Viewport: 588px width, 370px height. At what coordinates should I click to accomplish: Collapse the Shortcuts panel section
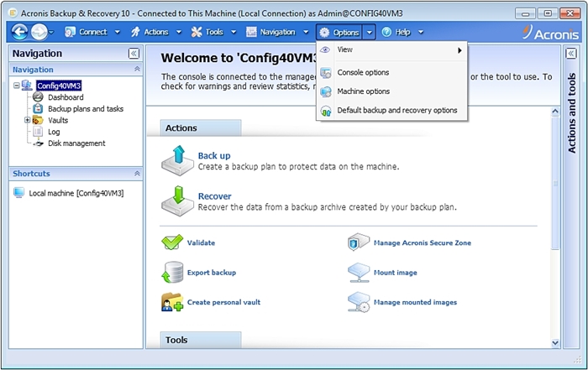point(137,174)
